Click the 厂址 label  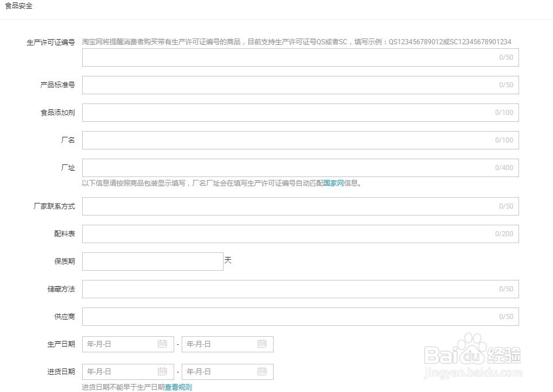click(68, 167)
